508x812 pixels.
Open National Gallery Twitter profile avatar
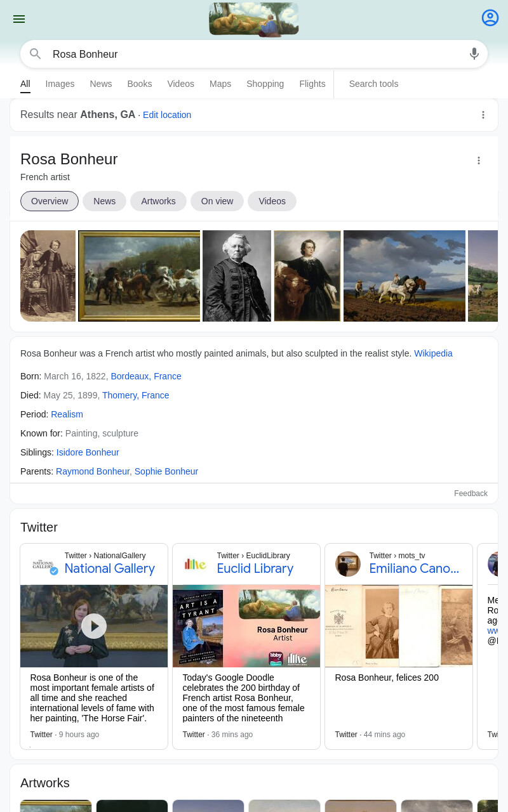[45, 564]
